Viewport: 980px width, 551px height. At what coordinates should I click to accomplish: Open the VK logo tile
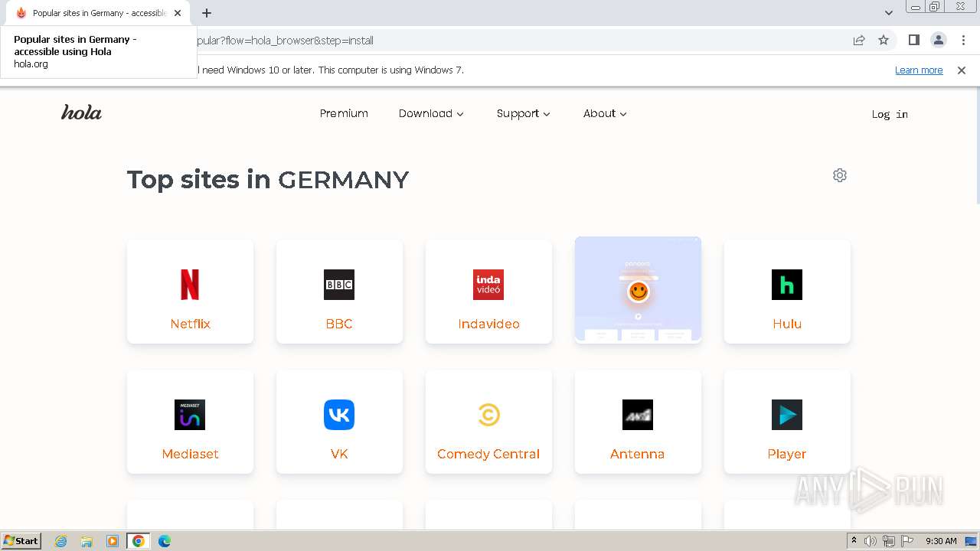[x=339, y=415]
